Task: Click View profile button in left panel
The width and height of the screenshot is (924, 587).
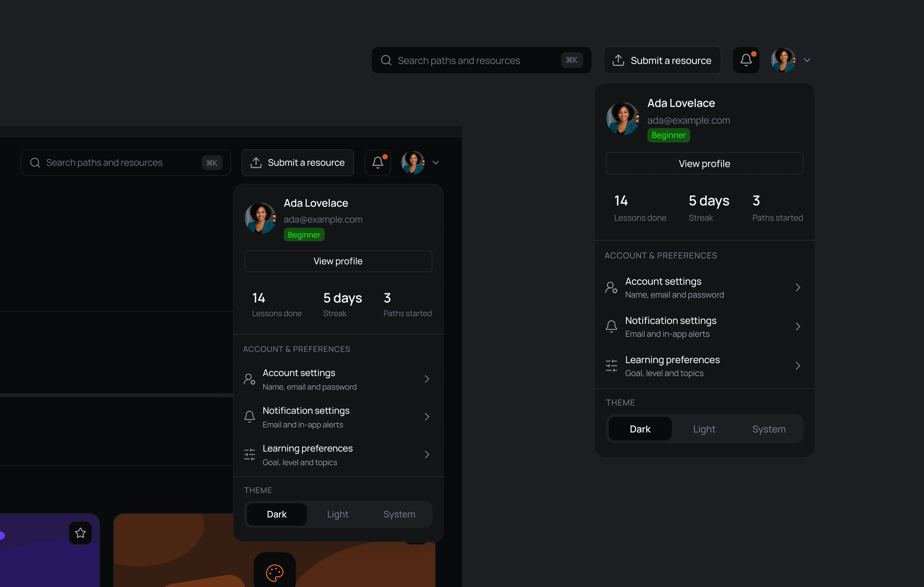Action: 338,261
